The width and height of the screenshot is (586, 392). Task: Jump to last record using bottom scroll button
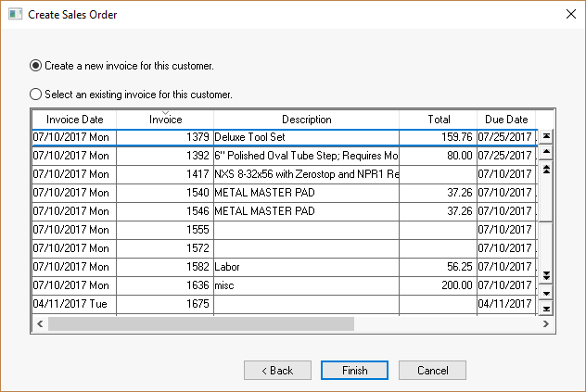click(x=546, y=308)
